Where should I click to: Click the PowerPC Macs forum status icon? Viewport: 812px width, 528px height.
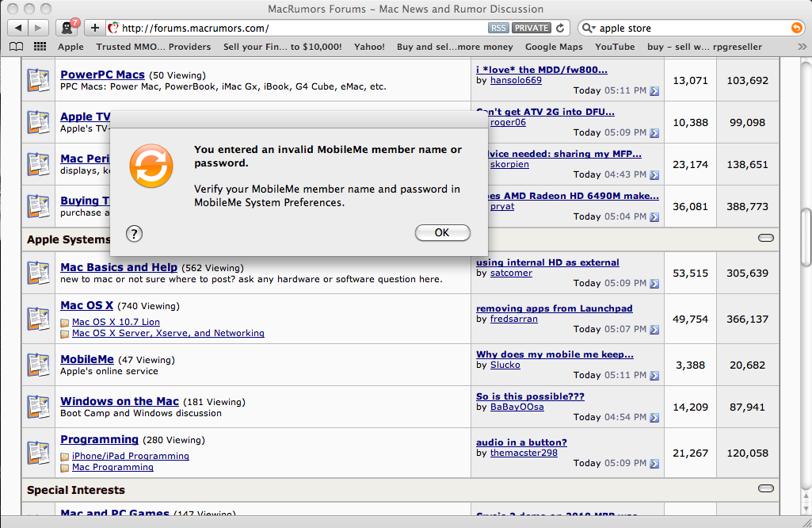point(38,80)
